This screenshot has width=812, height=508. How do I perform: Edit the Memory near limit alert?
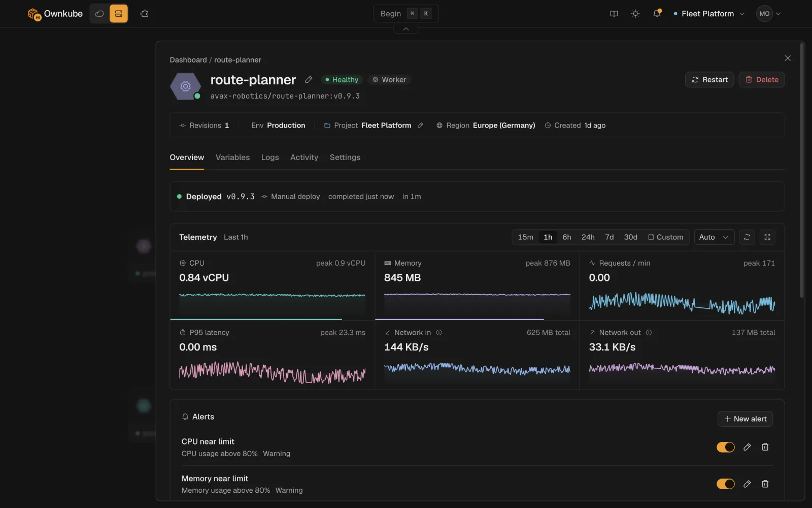[747, 484]
